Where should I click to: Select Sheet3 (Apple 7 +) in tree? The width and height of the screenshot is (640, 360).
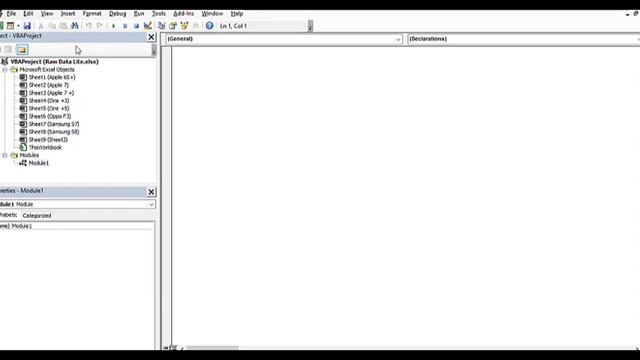[x=51, y=93]
